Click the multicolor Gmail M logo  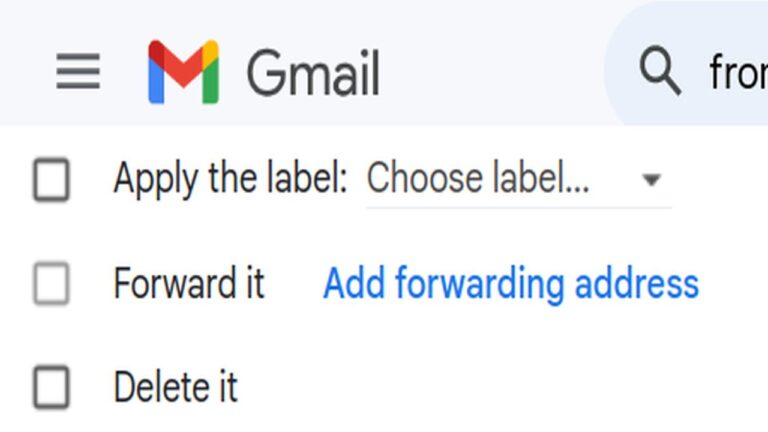click(184, 72)
